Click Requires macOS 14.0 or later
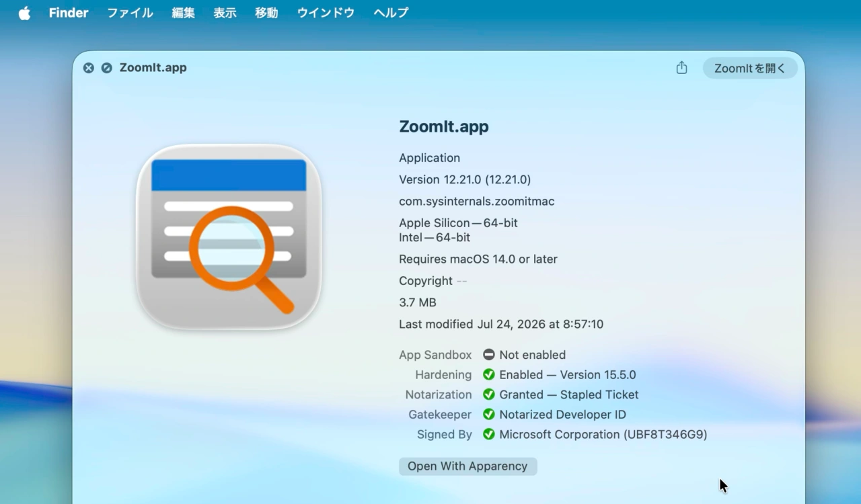861x504 pixels. tap(478, 259)
